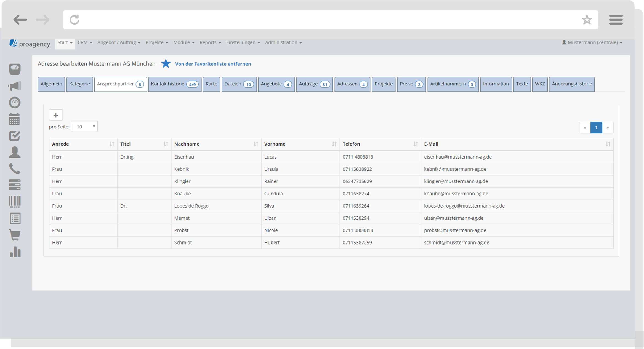Open the calendar icon in sidebar
This screenshot has height=349, width=644.
pos(14,119)
